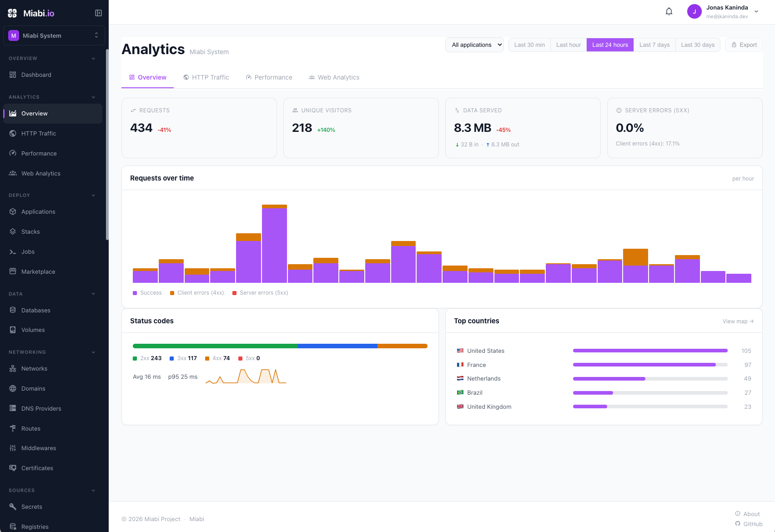This screenshot has width=775, height=532.
Task: Click the Marketplace store icon
Action: pyautogui.click(x=13, y=271)
